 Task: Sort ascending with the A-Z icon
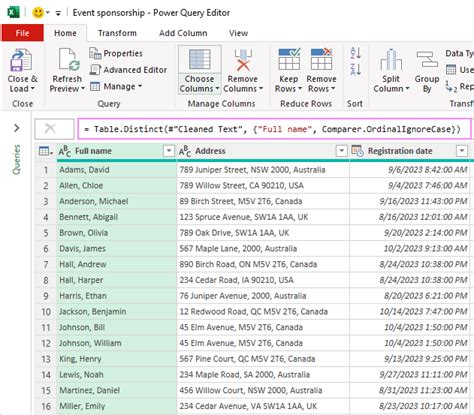355,53
